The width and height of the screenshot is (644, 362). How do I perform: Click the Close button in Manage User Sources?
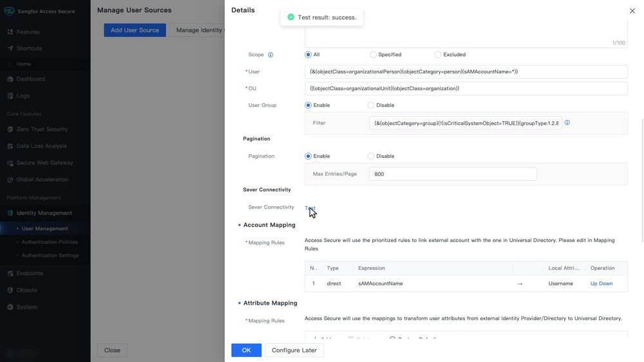[112, 350]
